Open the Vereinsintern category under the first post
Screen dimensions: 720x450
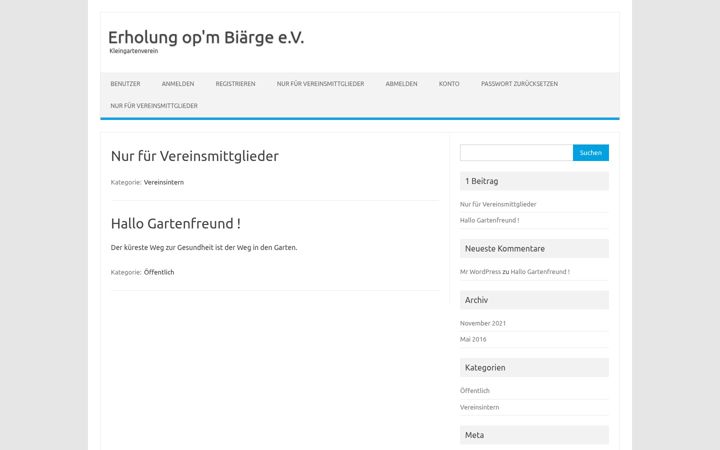coord(163,182)
